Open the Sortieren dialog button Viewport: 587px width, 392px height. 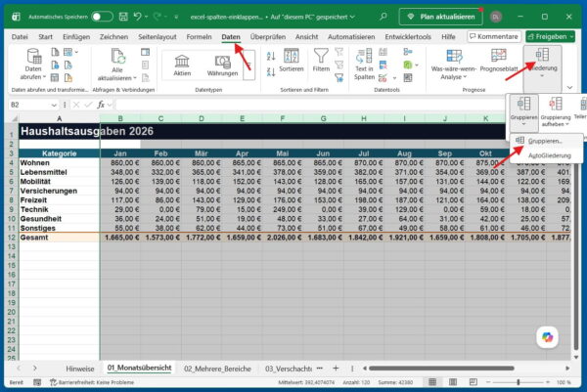292,61
